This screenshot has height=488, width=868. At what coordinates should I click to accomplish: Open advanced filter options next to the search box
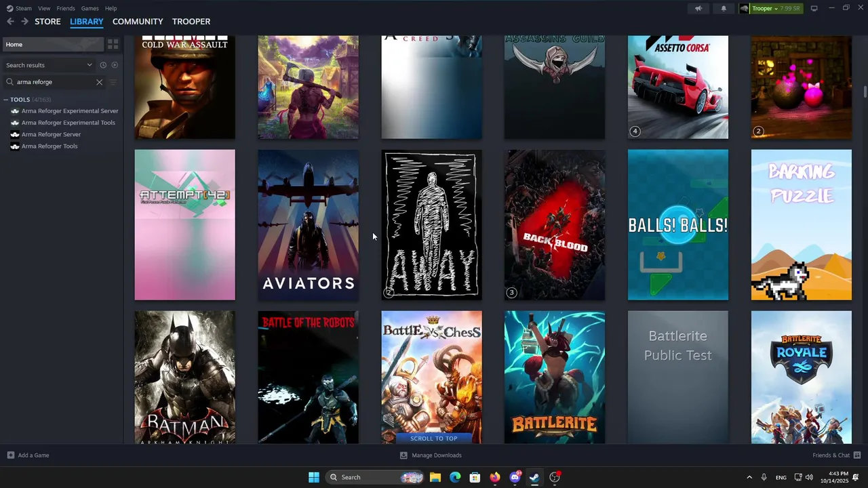coord(113,82)
